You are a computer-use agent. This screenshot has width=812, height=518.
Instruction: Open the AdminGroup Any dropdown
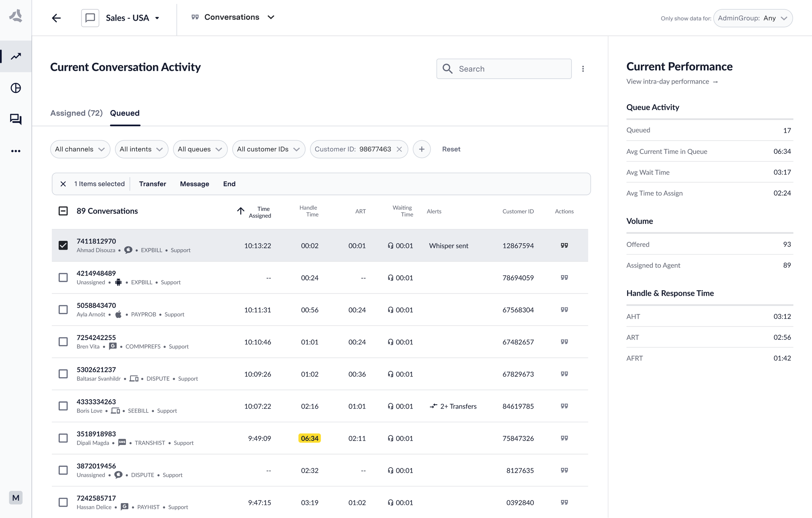point(753,18)
